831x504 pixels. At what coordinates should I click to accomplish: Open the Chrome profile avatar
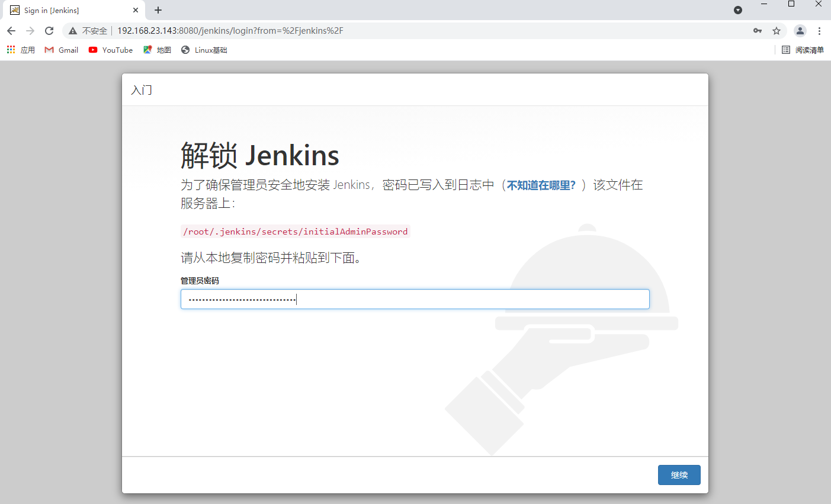(800, 31)
